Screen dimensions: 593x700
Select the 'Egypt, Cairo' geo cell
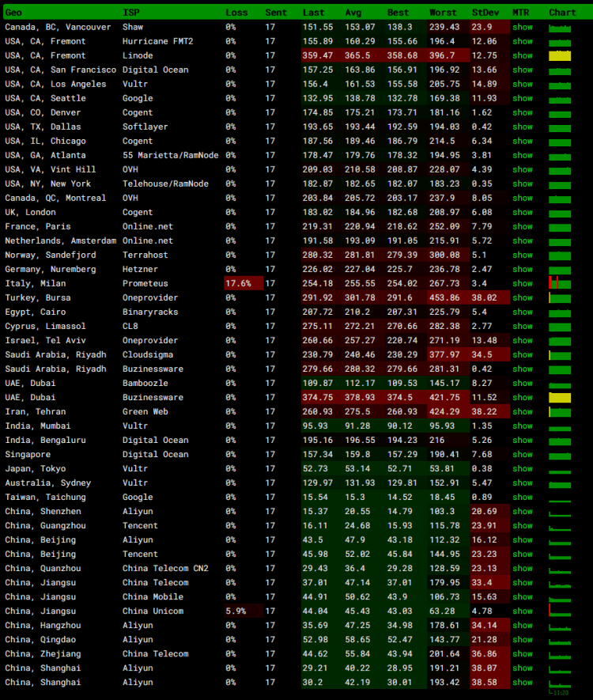tap(36, 312)
